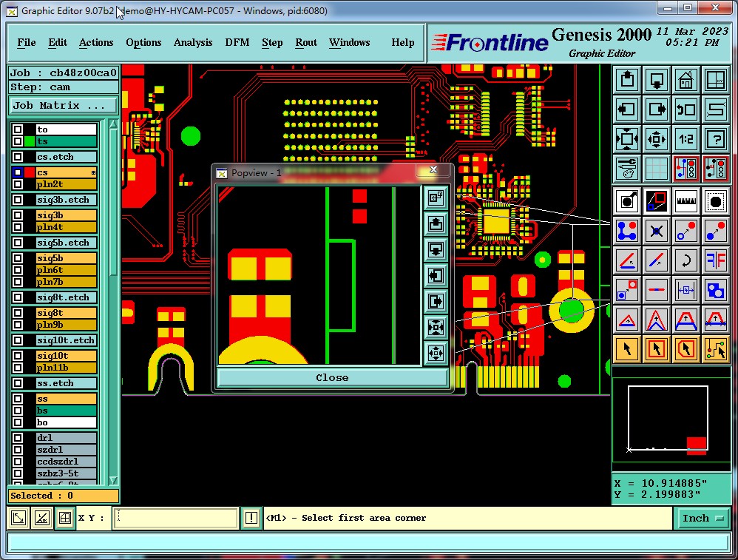Click the X Y coordinate input field

click(175, 518)
